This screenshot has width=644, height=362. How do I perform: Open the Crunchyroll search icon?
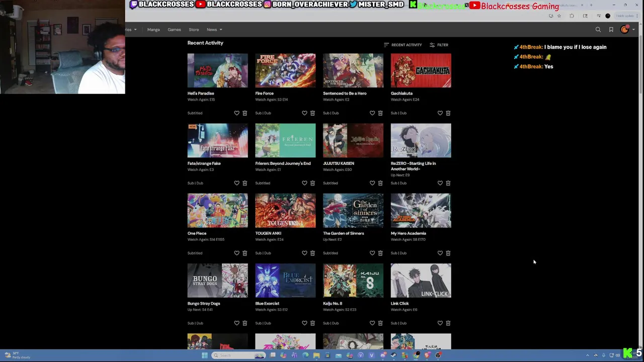tap(598, 30)
